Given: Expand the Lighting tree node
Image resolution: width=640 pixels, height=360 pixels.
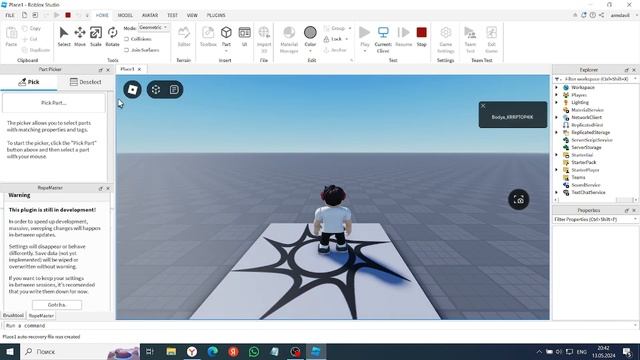Looking at the screenshot, I should (x=556, y=102).
